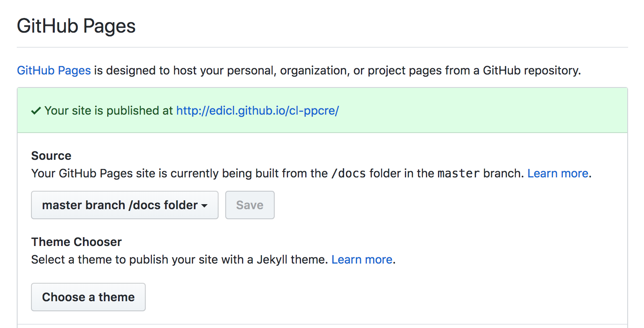644x328 pixels.
Task: Open Learn more link in Source section
Action: 557,173
